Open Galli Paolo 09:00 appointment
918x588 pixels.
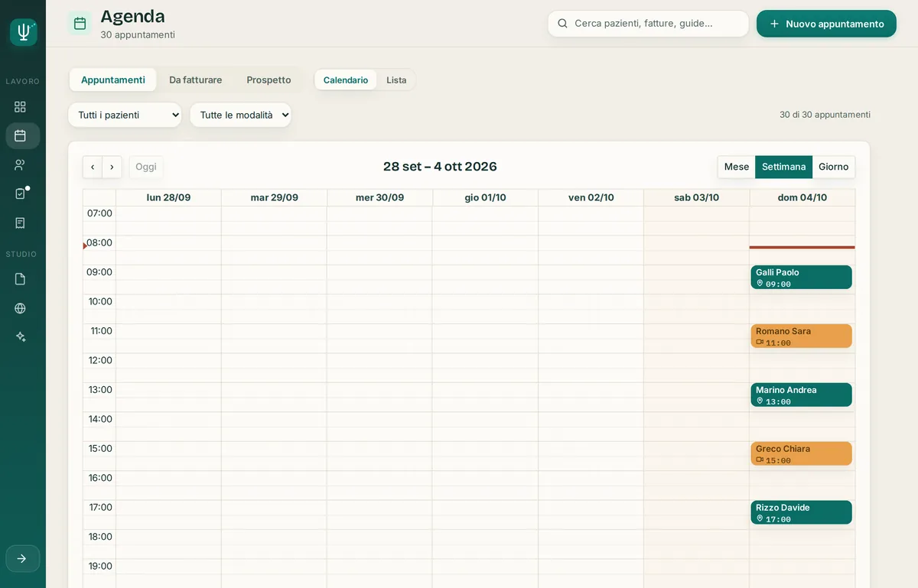(802, 278)
